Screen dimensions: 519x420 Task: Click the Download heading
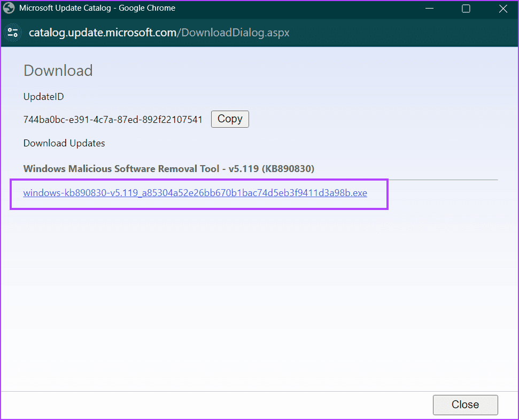[x=58, y=71]
